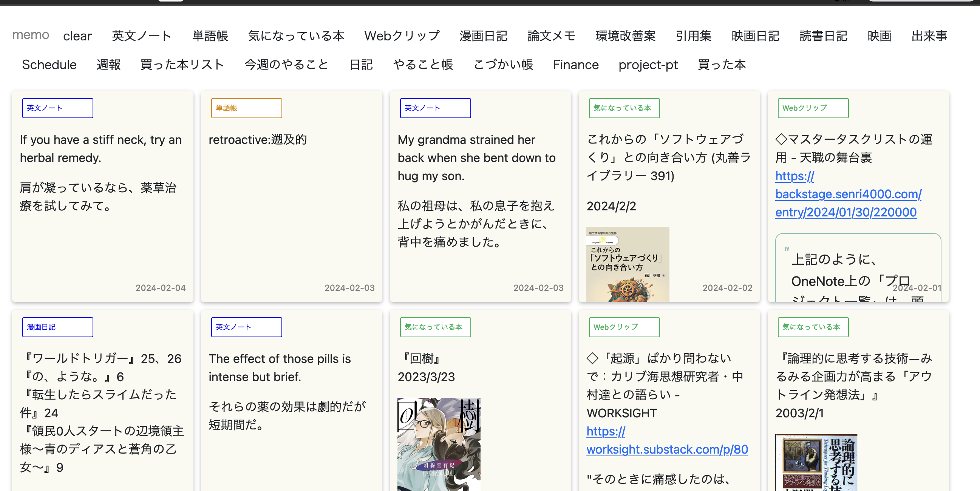Filter by Webクリップ in the nav
980x491 pixels.
coord(401,36)
